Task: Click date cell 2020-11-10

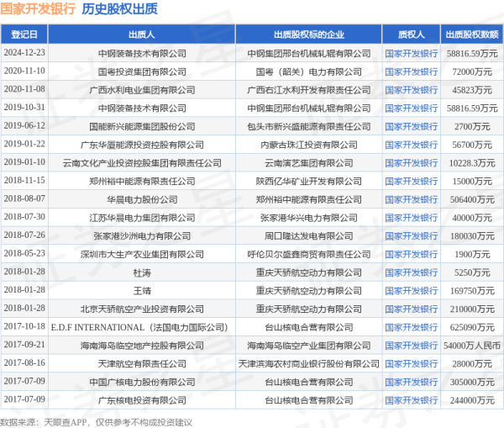Action: [24, 71]
